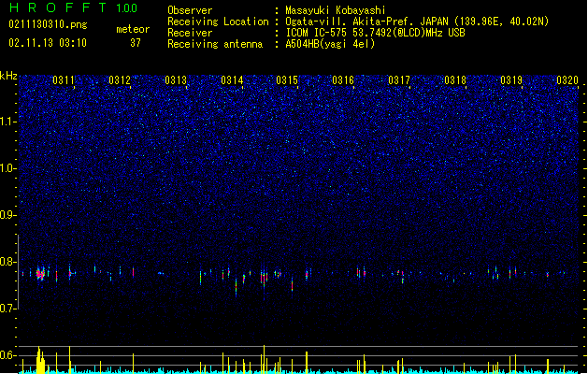Screen dimensions: 588x374
Task: Select the file name 0211130310.png
Action: click(x=48, y=24)
